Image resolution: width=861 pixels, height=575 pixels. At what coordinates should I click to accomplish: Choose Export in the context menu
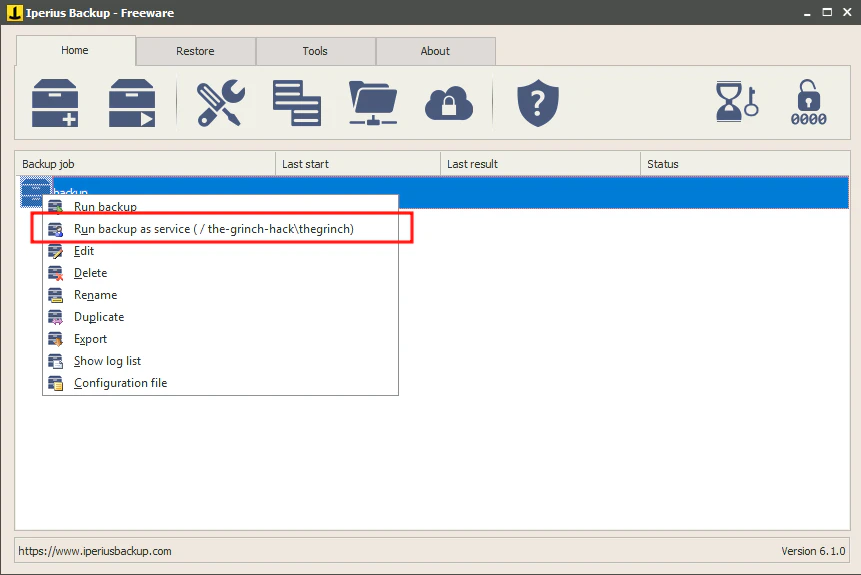[x=220, y=339]
